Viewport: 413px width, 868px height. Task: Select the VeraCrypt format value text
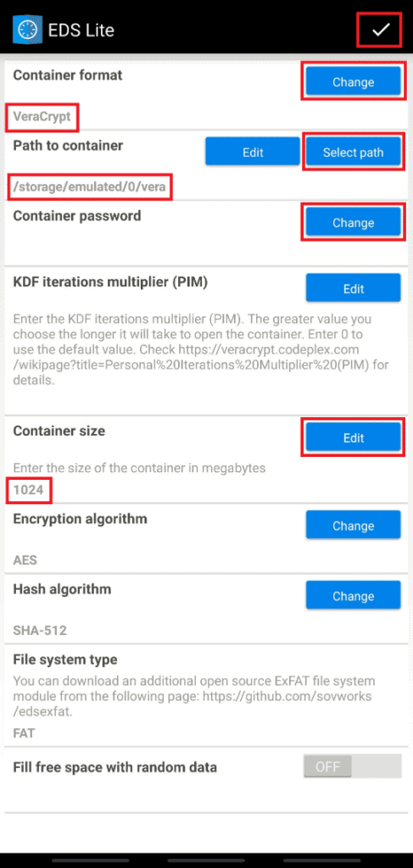(x=42, y=117)
